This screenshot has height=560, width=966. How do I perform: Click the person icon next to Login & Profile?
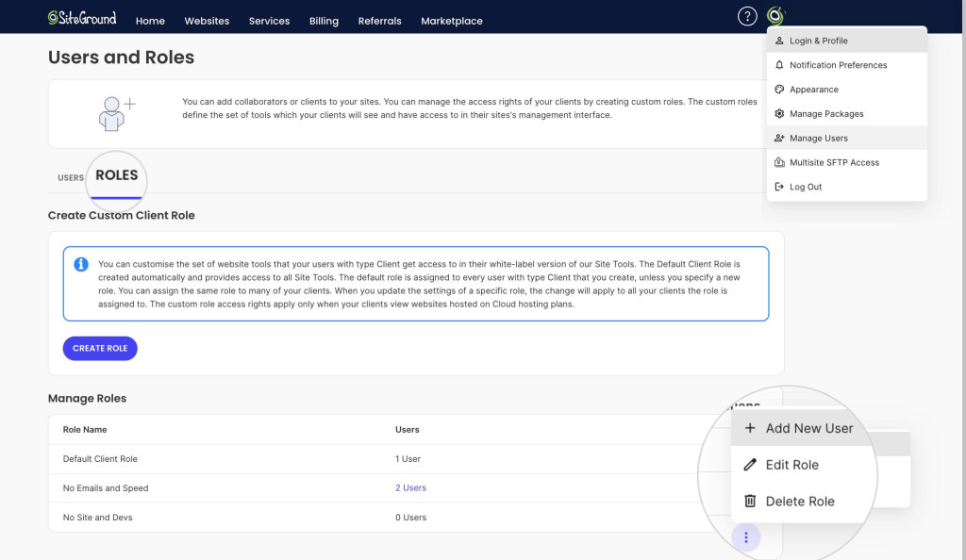point(779,41)
